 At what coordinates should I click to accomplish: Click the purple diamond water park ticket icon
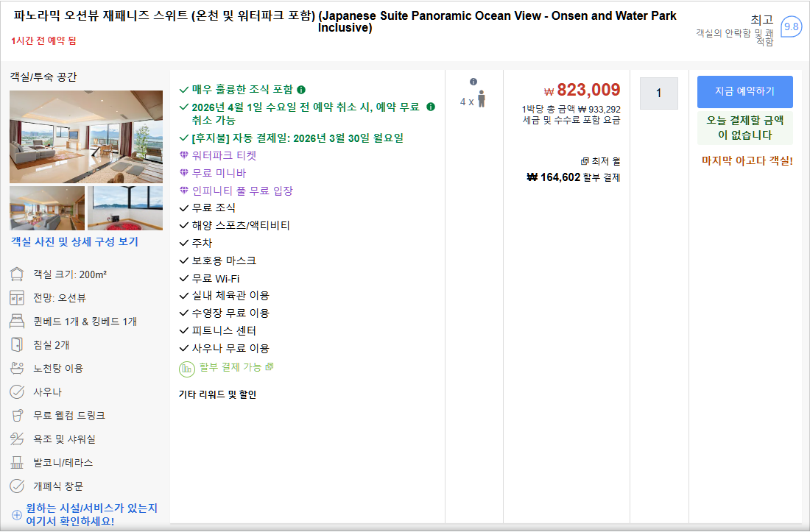(184, 156)
